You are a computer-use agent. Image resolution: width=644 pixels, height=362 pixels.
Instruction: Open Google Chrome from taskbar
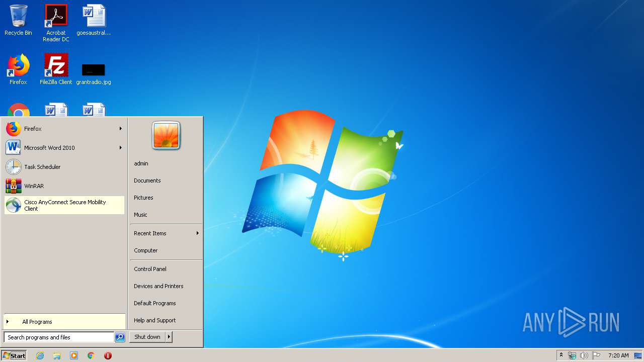click(x=91, y=355)
